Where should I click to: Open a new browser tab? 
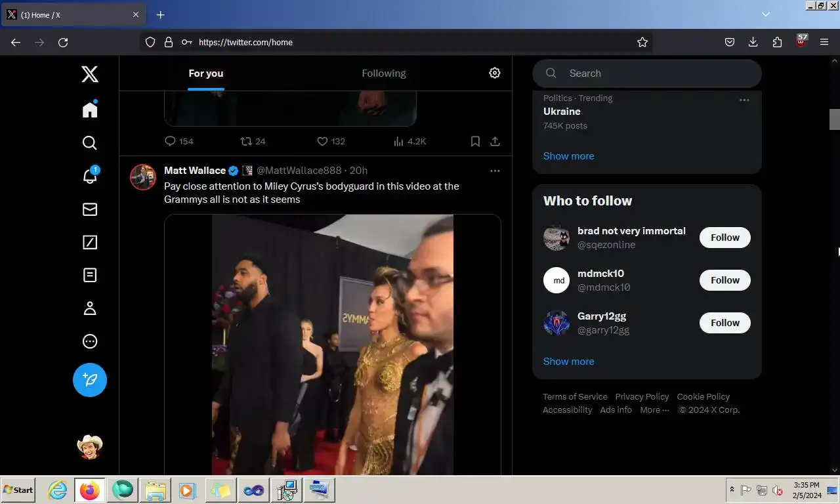pos(161,14)
